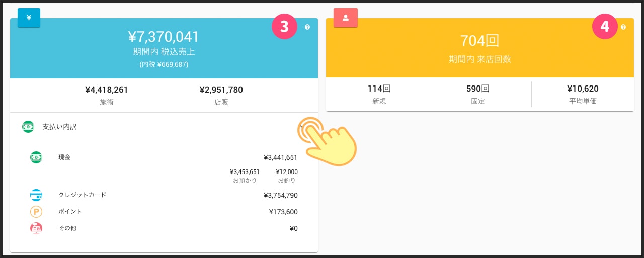Click the yen icon badge on sales card

pyautogui.click(x=29, y=18)
